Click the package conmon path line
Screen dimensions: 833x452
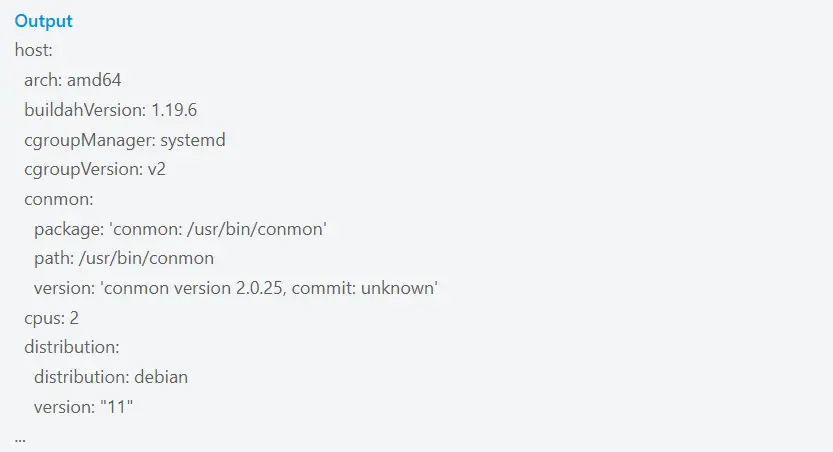tap(180, 229)
